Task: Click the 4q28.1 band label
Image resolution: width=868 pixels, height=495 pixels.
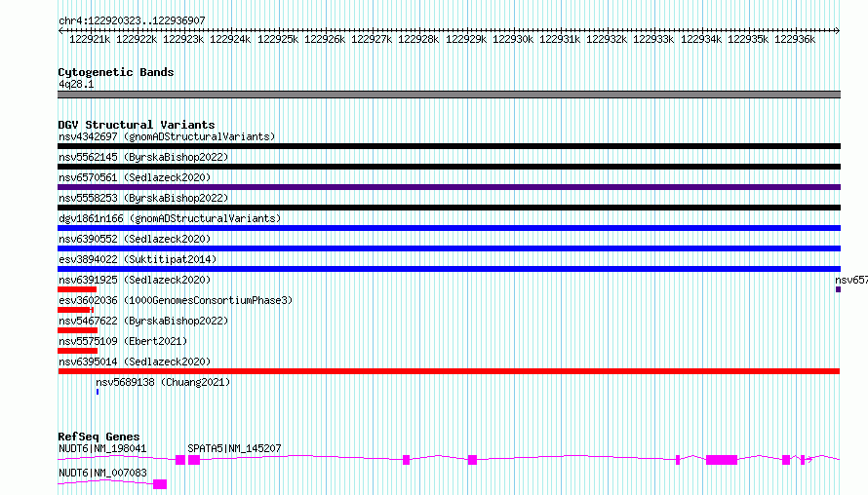Action: (x=76, y=84)
